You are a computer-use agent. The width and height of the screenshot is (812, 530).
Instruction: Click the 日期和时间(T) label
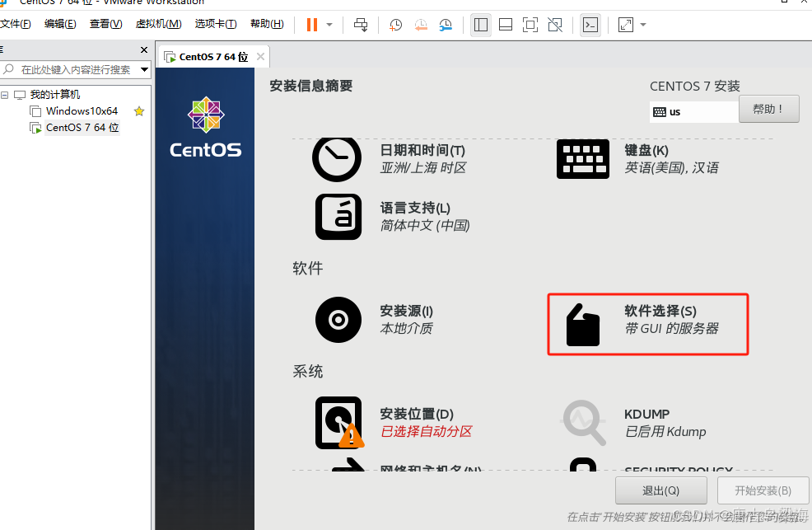(x=422, y=150)
